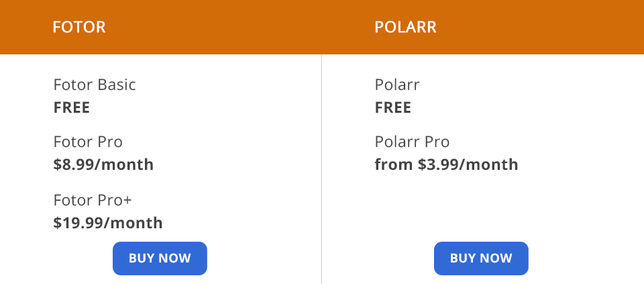Click the word Basic in Fotor Basic
This screenshot has height=284, width=644.
click(117, 85)
